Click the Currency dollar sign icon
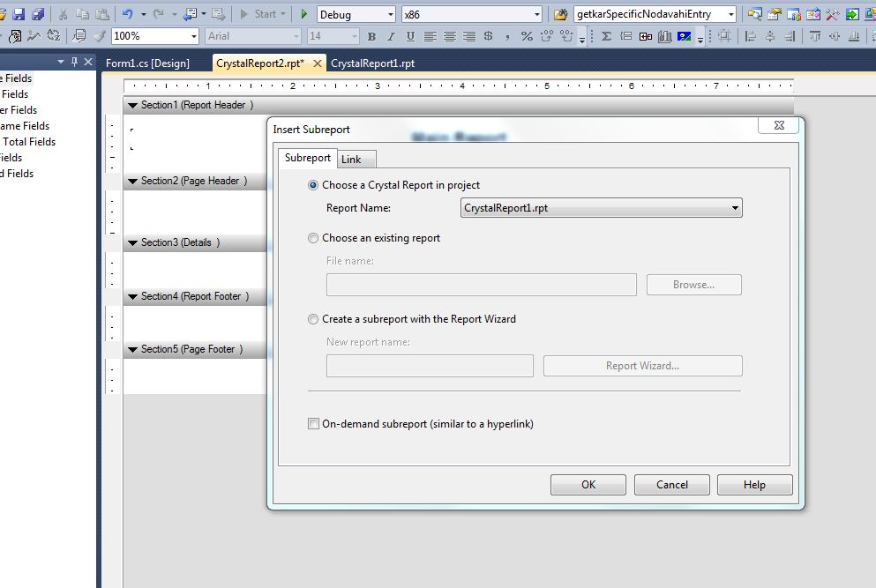This screenshot has width=876, height=588. pos(488,36)
